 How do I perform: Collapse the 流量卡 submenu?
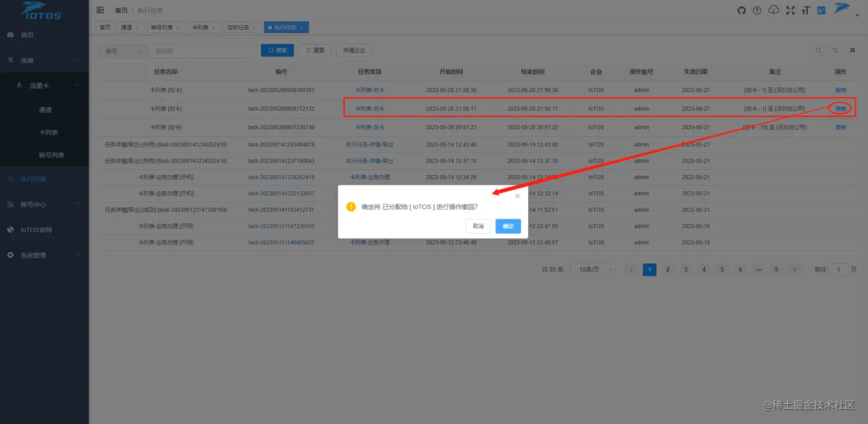[44, 86]
